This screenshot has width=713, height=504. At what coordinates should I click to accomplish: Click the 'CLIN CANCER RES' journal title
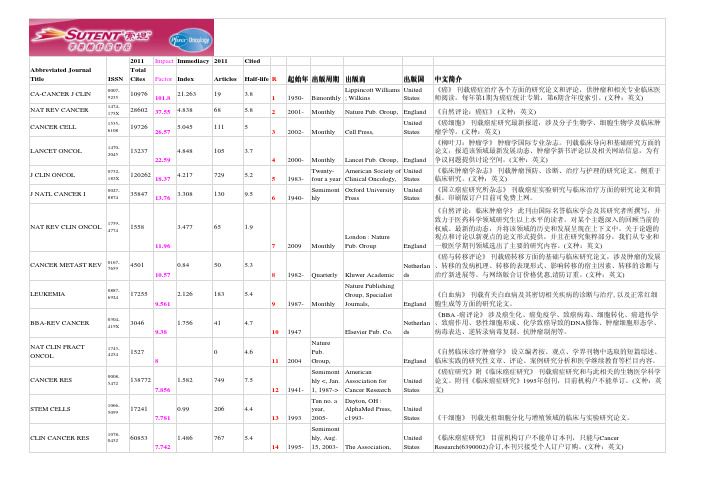tap(60, 438)
